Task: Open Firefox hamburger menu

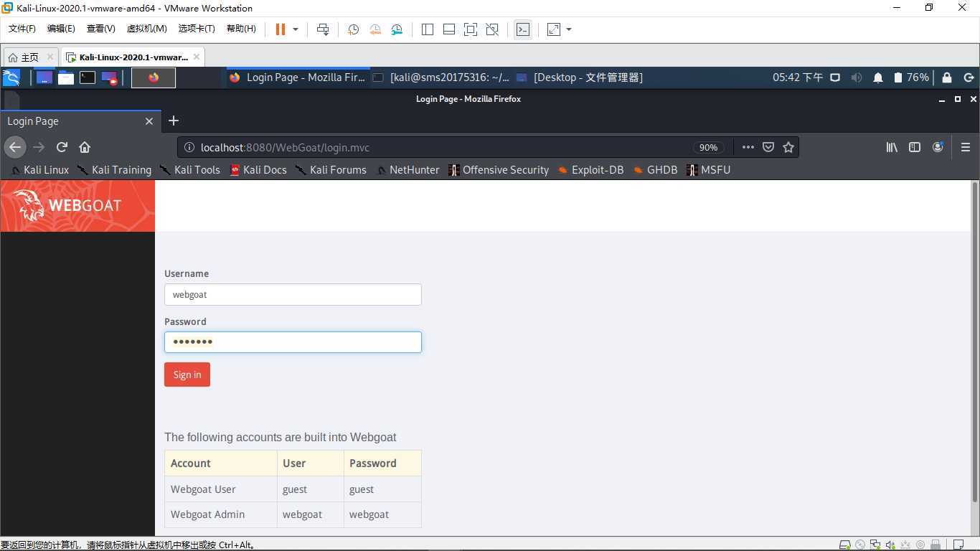Action: click(x=966, y=147)
